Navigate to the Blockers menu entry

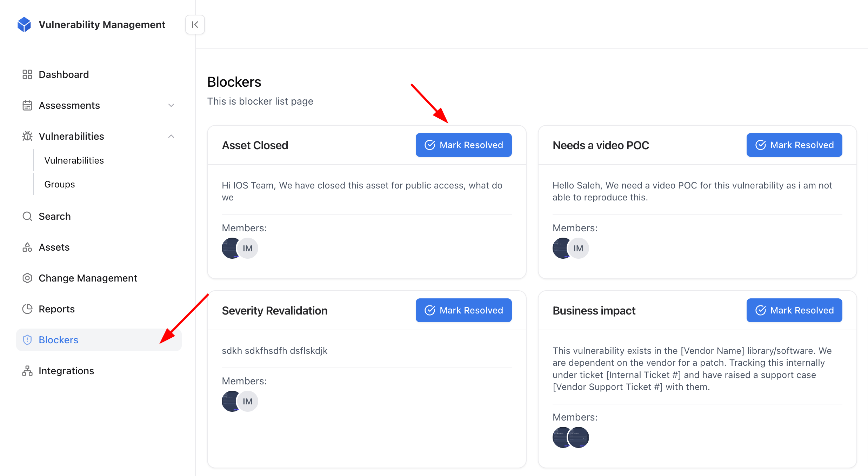pos(58,340)
